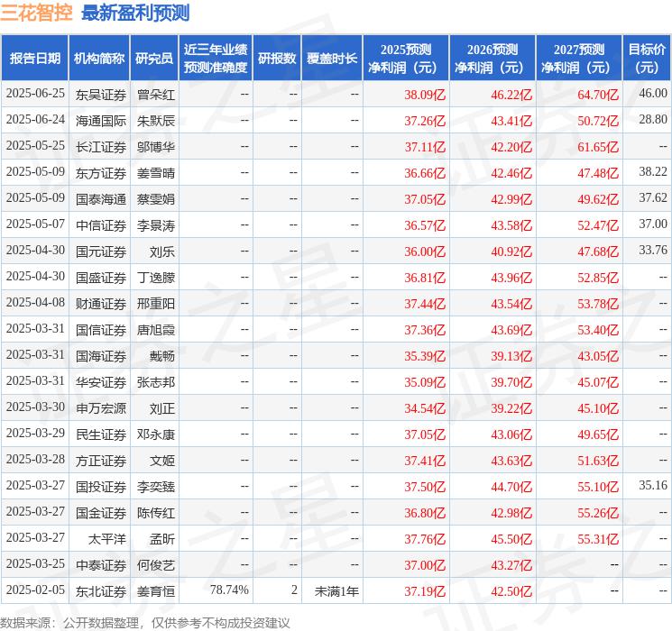Click target price 35.16
672x631 pixels.
(653, 485)
